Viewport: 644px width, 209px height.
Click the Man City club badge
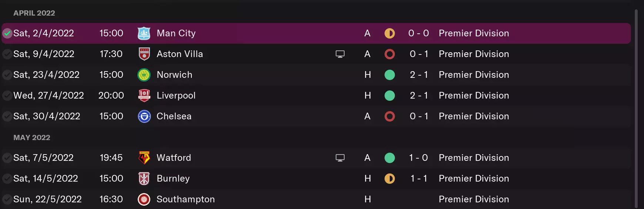point(144,33)
